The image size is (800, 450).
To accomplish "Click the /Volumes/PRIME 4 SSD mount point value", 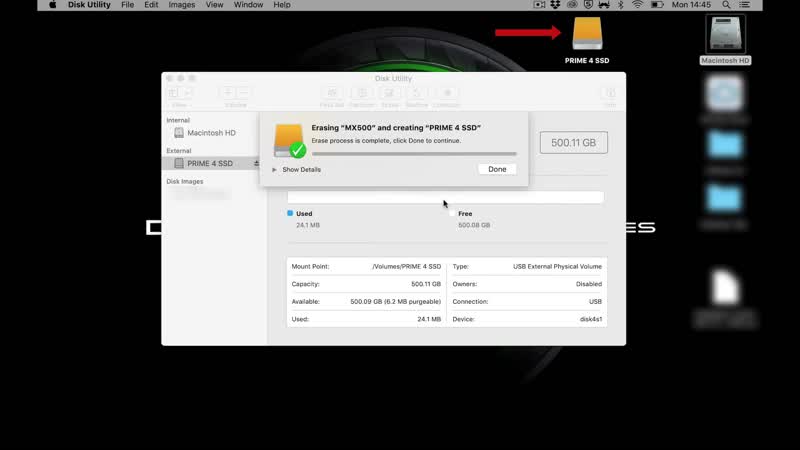I will [407, 266].
